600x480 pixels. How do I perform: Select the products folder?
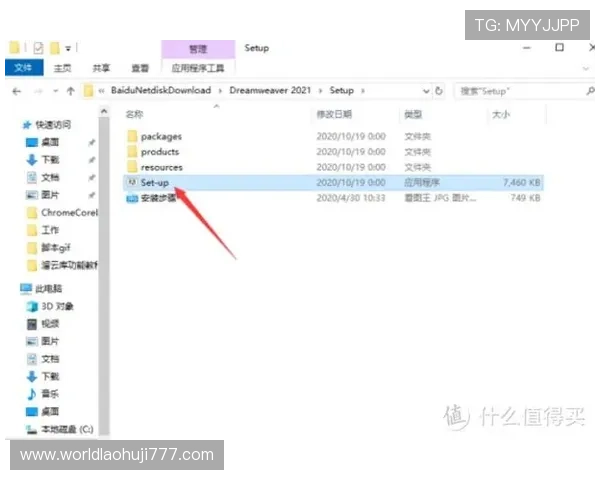pos(160,152)
